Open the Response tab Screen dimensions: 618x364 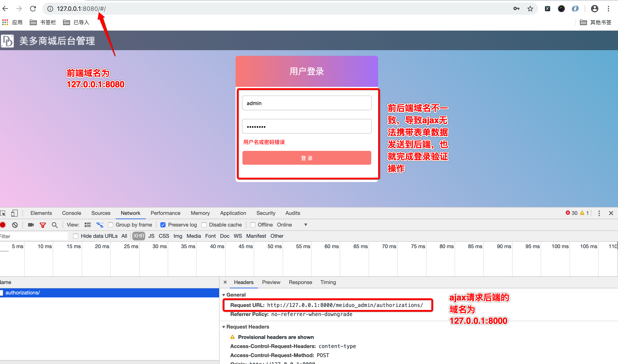pos(300,282)
